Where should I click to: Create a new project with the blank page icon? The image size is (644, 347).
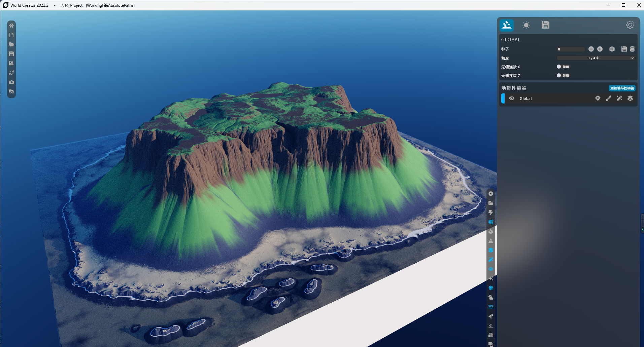pyautogui.click(x=11, y=35)
